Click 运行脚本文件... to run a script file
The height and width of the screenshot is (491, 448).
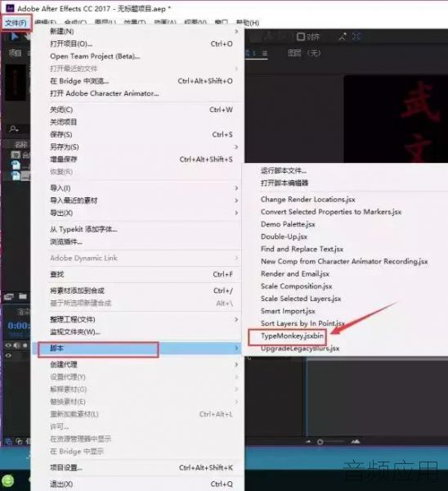(x=284, y=171)
